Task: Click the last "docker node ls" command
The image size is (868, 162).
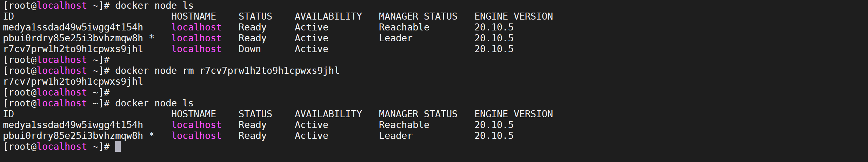Action: coord(154,103)
